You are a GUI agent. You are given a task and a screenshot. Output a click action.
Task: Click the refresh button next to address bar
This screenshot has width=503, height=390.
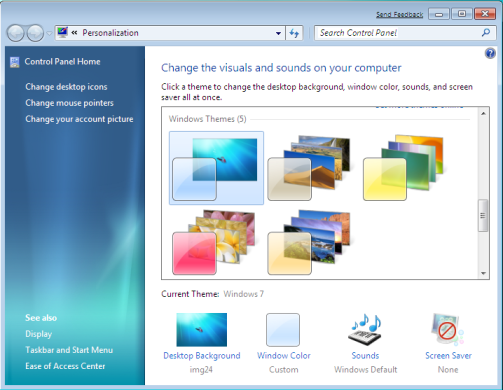(294, 33)
